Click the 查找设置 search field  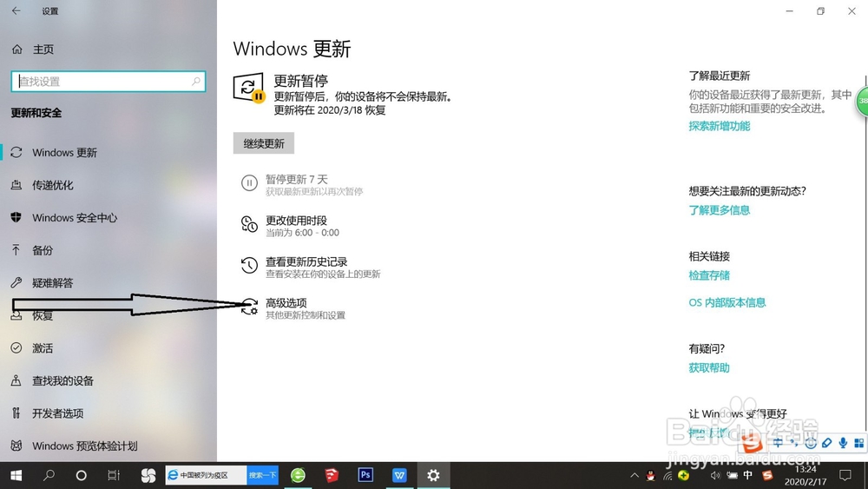coord(108,82)
